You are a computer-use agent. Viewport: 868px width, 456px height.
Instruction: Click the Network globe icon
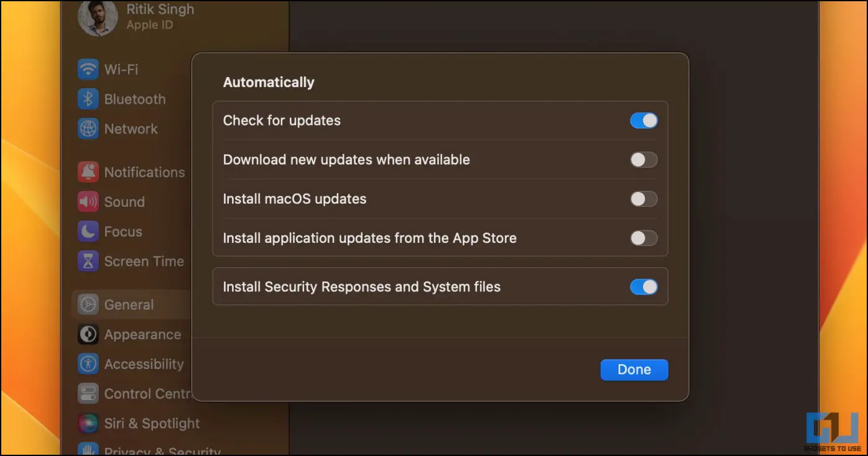[88, 129]
